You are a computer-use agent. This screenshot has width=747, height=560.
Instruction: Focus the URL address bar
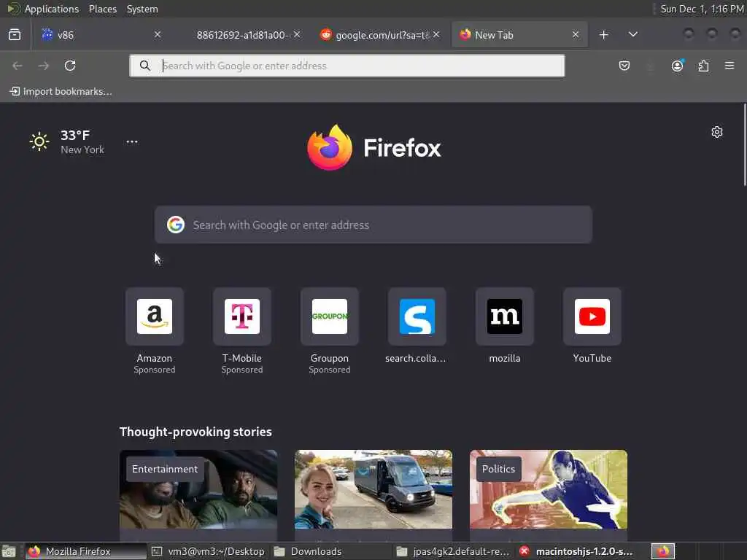coord(347,66)
